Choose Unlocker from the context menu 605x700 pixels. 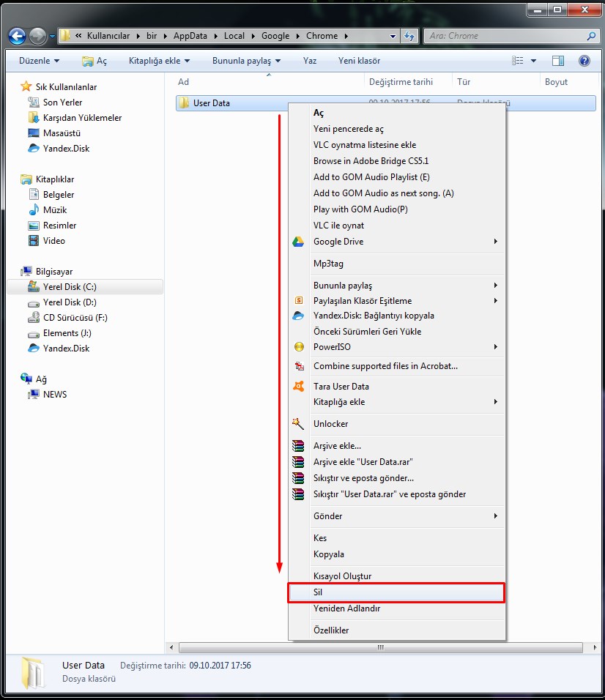[330, 424]
